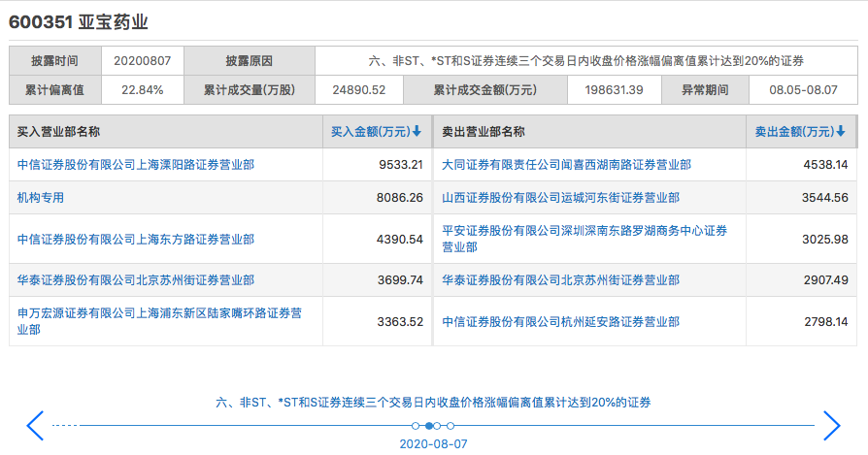Click the sell amount 2798.14

826,322
